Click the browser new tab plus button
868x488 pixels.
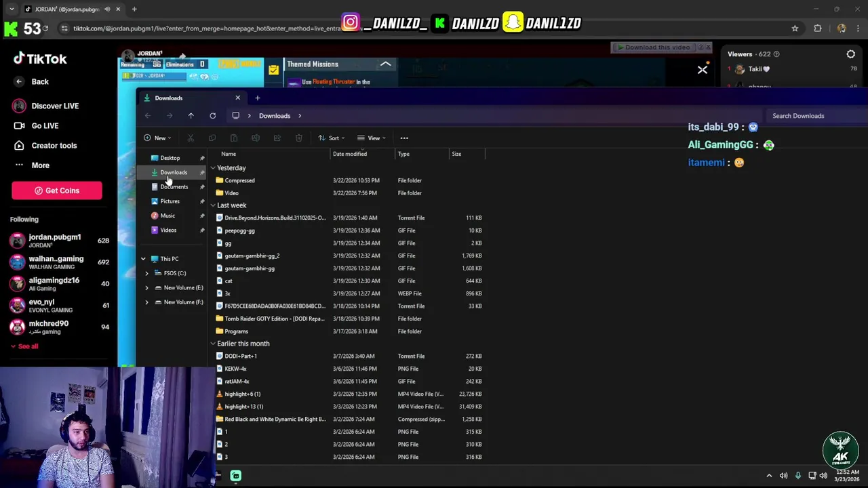[134, 9]
